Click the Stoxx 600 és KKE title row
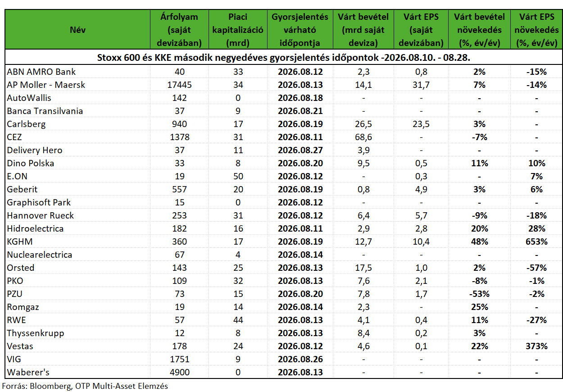 click(283, 58)
